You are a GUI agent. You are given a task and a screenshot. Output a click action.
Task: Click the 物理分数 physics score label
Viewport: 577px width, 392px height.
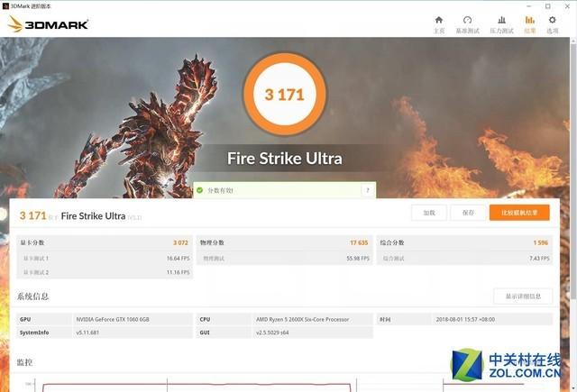click(212, 242)
